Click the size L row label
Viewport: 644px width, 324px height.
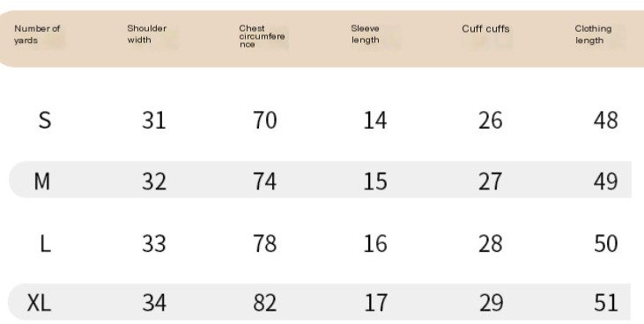[45, 244]
